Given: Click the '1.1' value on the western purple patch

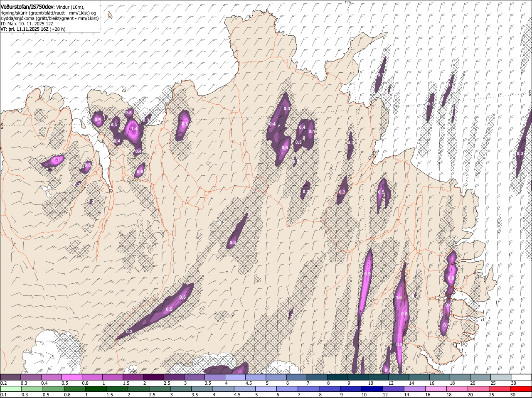Looking at the screenshot, I should tap(57, 160).
